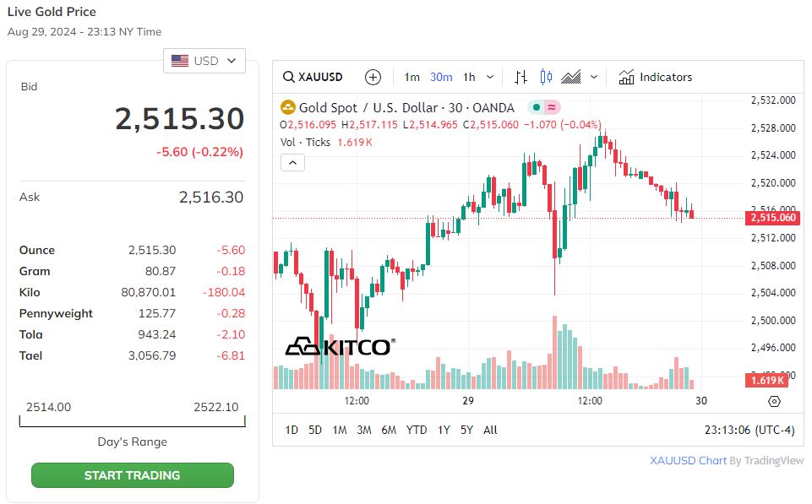Click the 23:13:06 (UTC-4) timezone

749,430
